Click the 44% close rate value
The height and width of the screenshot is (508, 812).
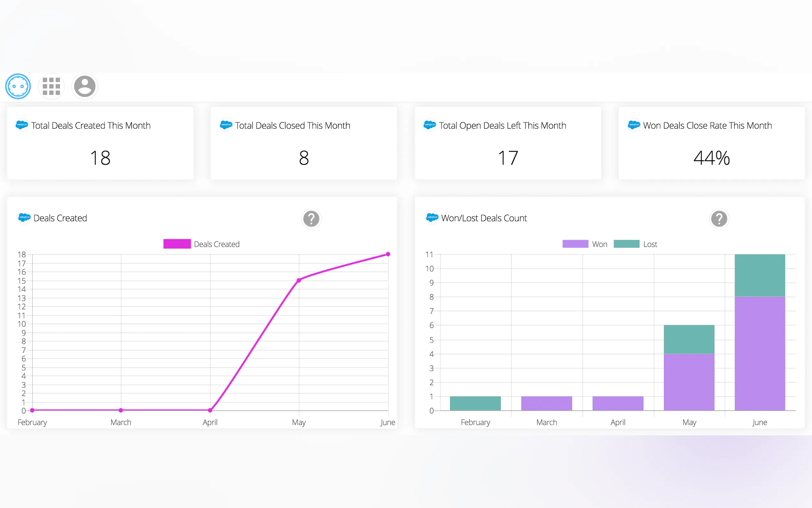(x=711, y=158)
